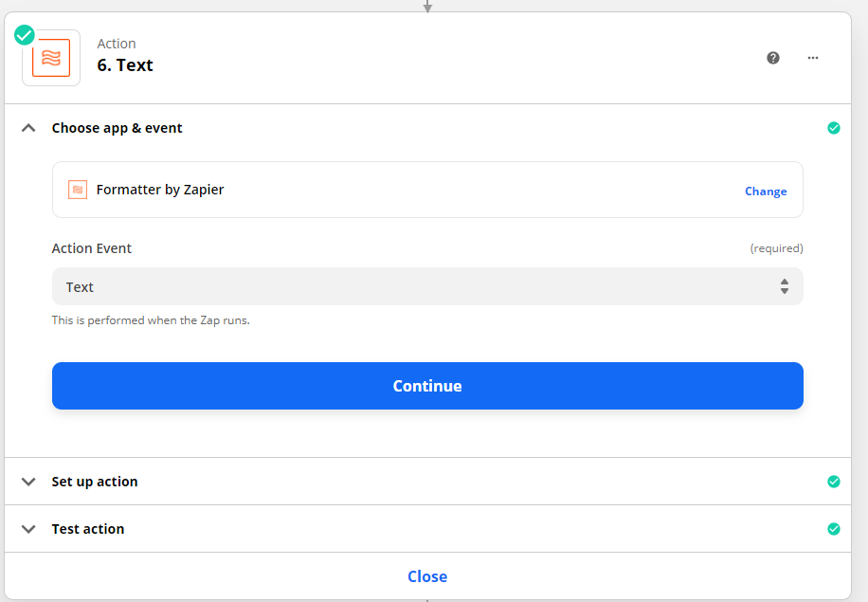Select the Formatter by Zapier app row
The height and width of the screenshot is (602, 868).
(427, 190)
